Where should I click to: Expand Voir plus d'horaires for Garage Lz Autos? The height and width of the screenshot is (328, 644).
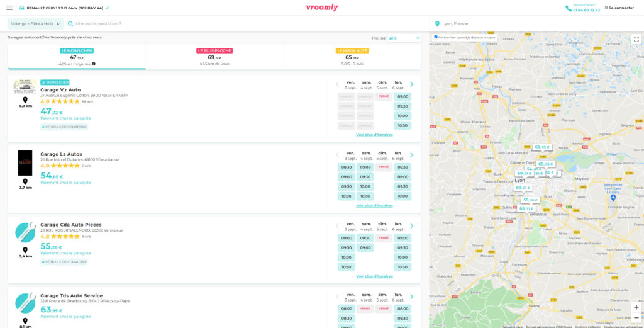coord(374,205)
